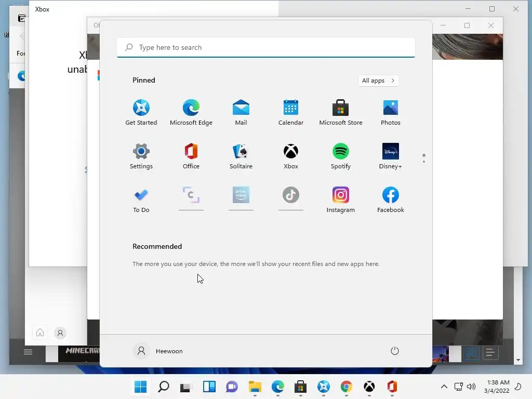Open the network status tray icon
Viewport: 532px width, 399px height.
click(x=459, y=387)
